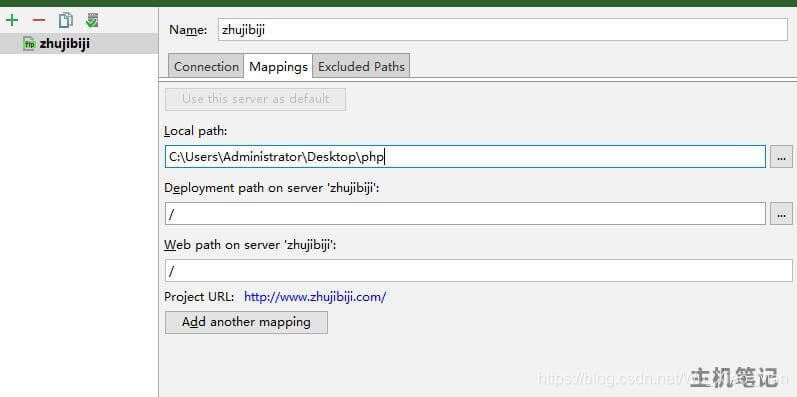797x397 pixels.
Task: Mark server as default with checkmark icon
Action: tap(92, 20)
